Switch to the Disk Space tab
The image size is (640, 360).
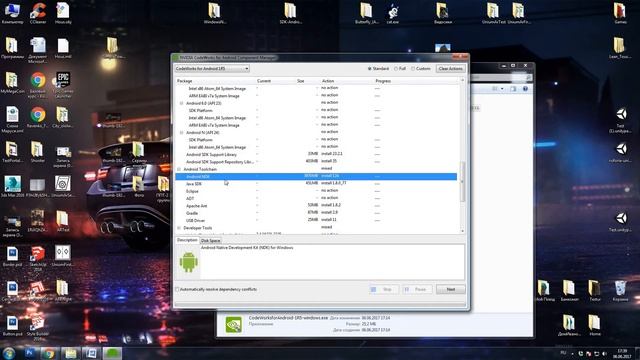click(x=211, y=240)
